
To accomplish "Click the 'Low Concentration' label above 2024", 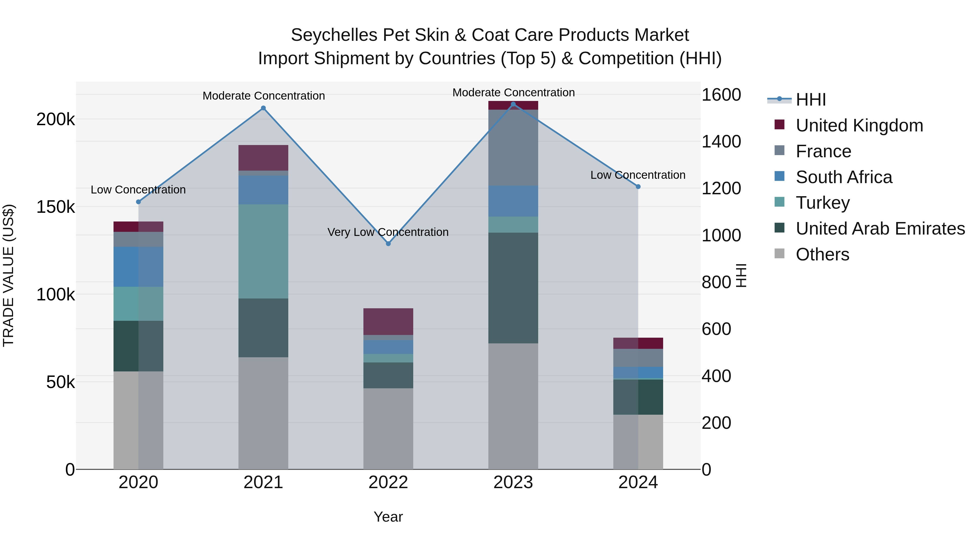I will tap(638, 175).
